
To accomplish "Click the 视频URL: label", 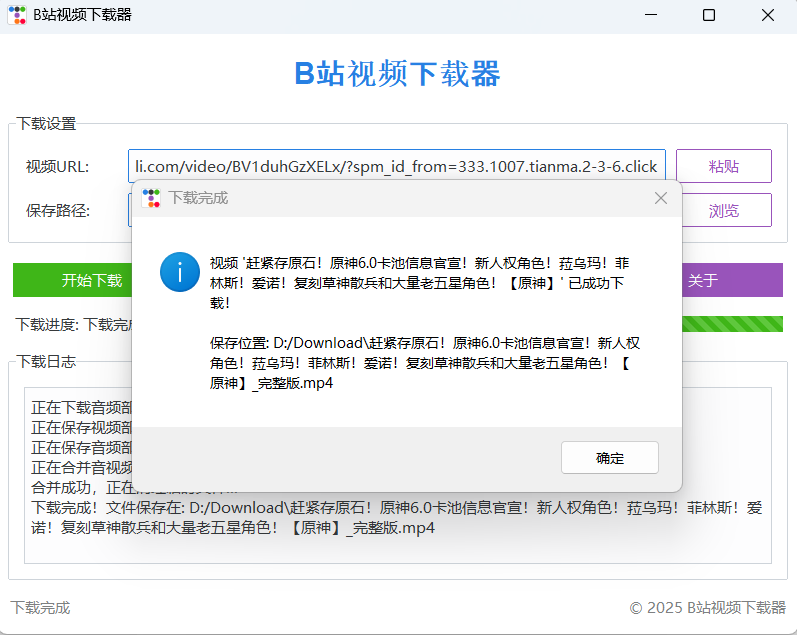I will [57, 167].
